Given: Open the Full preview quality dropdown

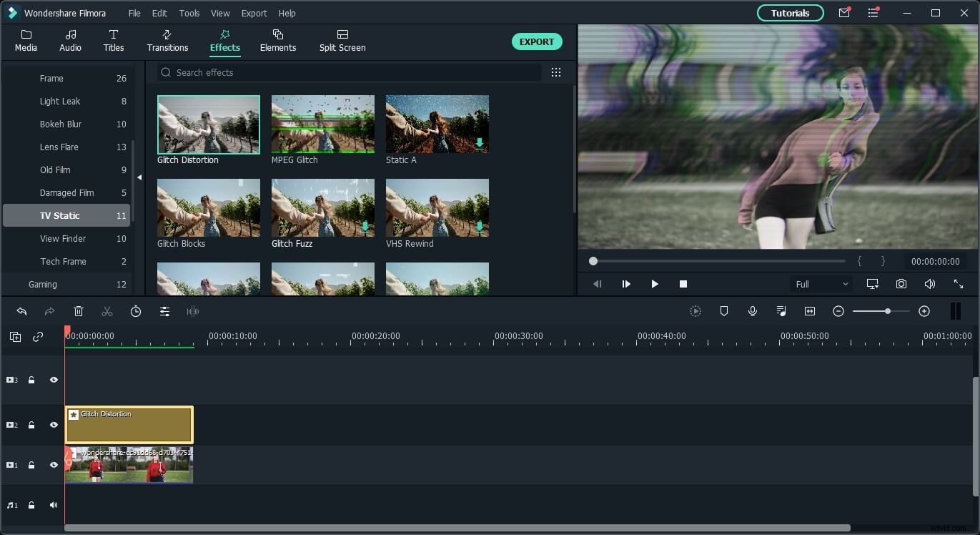Looking at the screenshot, I should click(820, 284).
